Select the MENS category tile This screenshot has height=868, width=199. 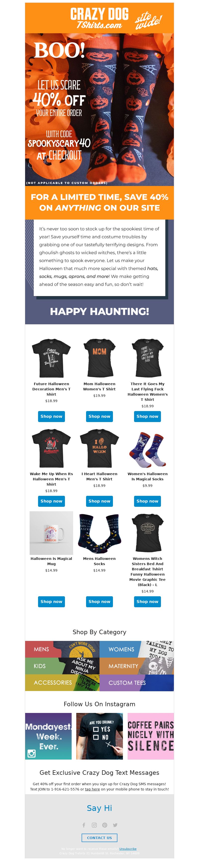pyautogui.click(x=62, y=649)
